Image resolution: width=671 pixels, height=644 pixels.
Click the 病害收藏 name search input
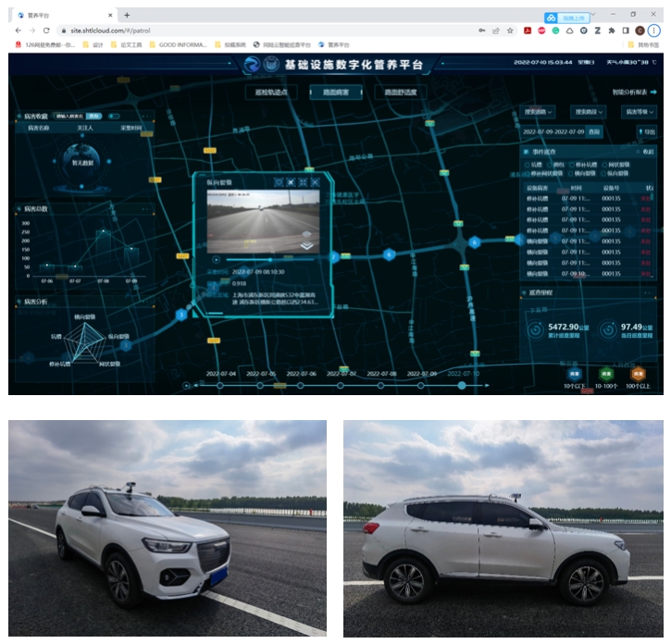click(69, 116)
